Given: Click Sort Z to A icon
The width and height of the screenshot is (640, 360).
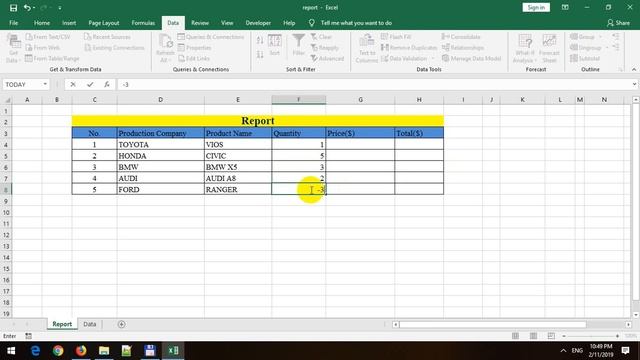Looking at the screenshot, I should (x=260, y=54).
